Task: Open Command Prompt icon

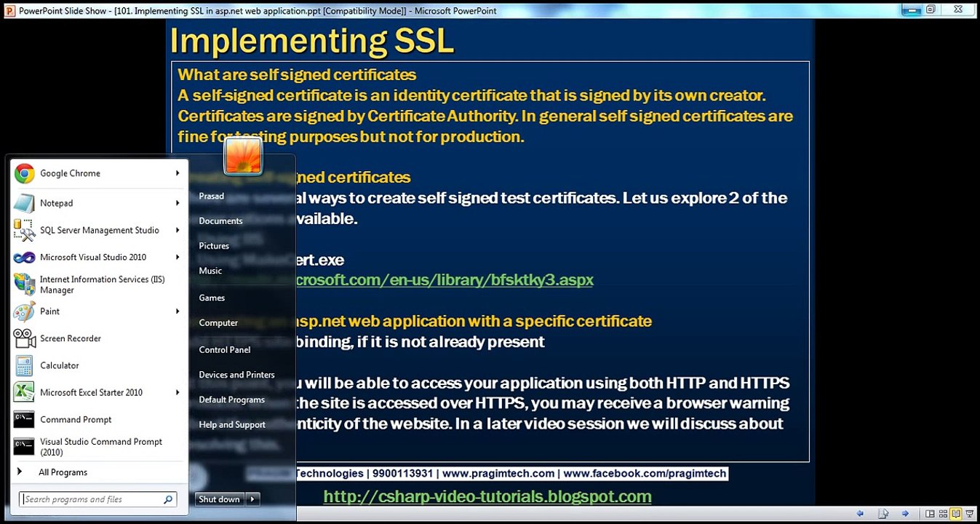Action: pyautogui.click(x=24, y=419)
